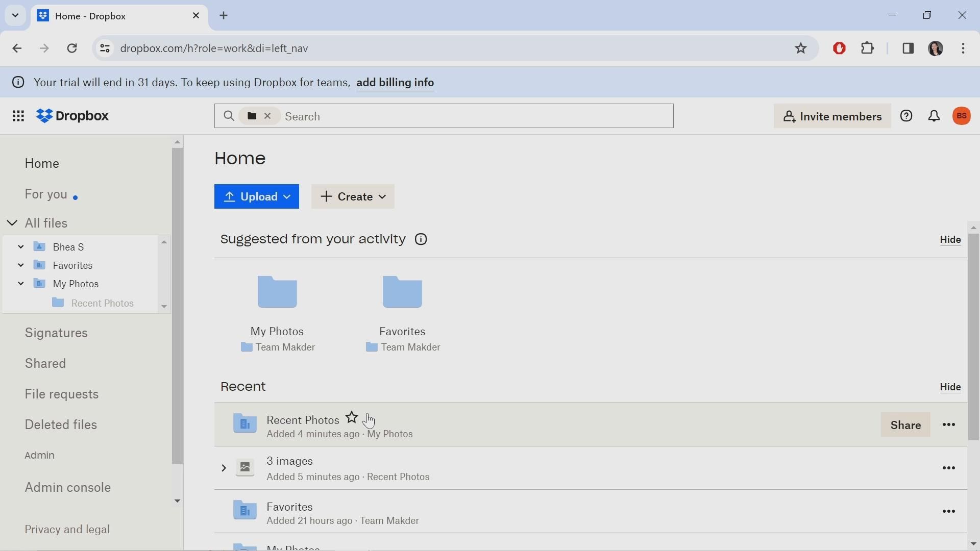Viewport: 980px width, 551px height.
Task: Open more options for Recent Photos
Action: pos(949,425)
